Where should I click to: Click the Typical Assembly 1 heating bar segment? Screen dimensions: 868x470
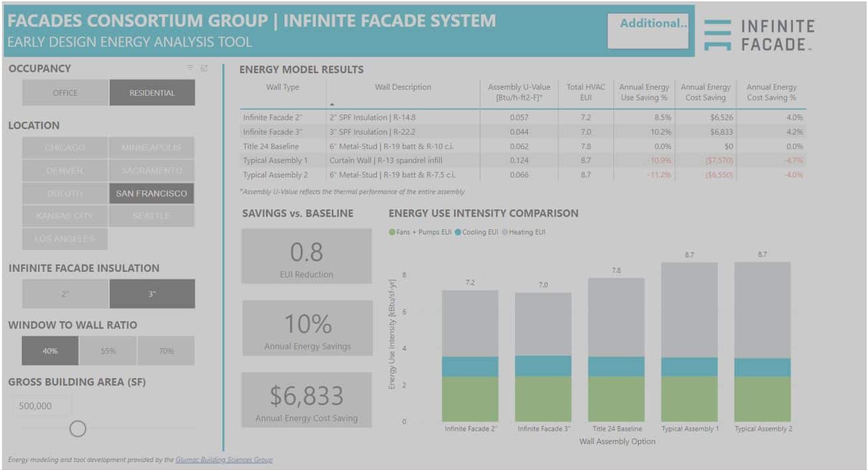(689, 310)
